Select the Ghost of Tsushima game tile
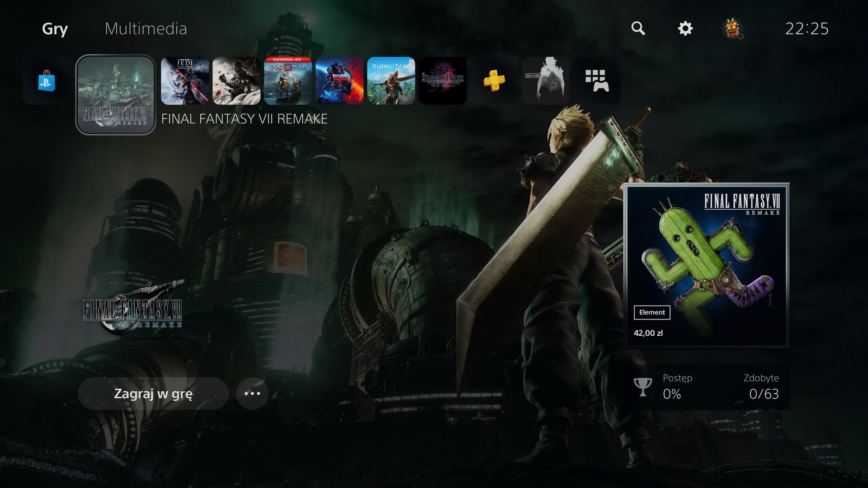 point(236,81)
